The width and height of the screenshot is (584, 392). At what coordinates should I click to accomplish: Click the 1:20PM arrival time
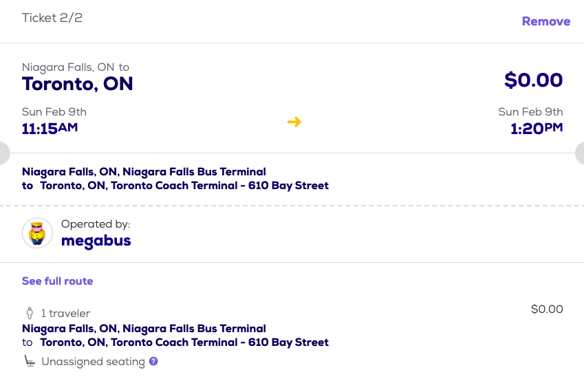coord(537,128)
